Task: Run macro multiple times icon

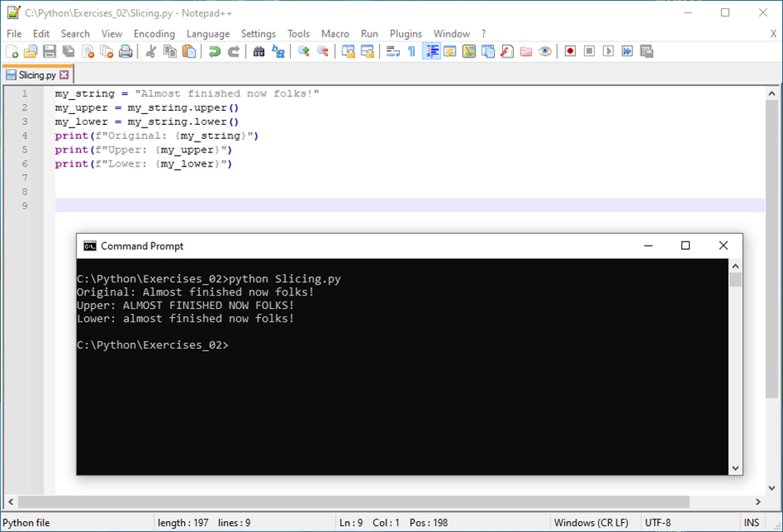Action: pos(627,52)
